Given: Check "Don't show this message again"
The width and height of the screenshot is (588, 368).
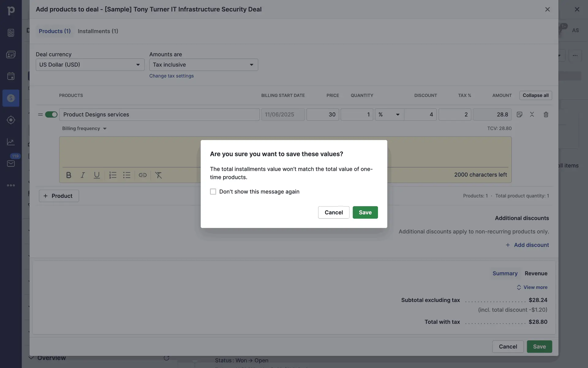Looking at the screenshot, I should (213, 192).
